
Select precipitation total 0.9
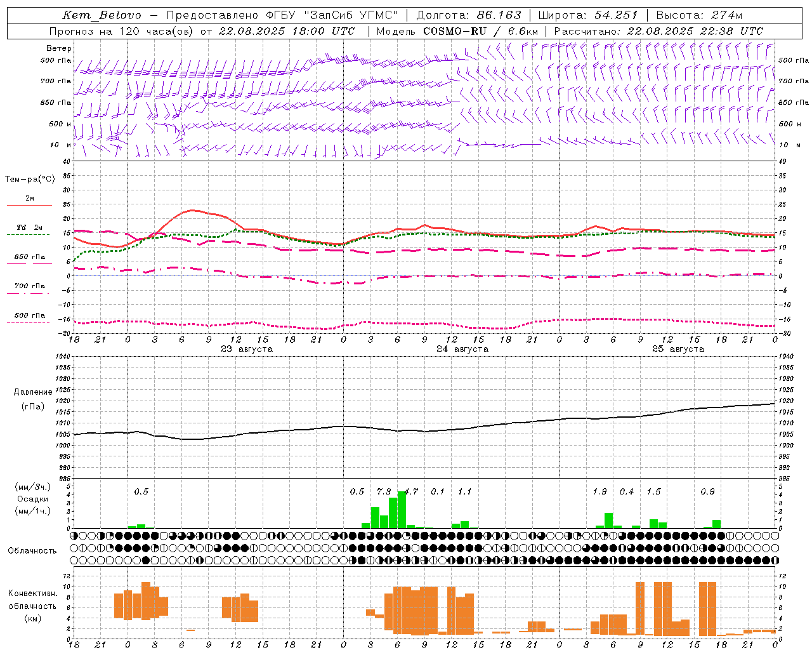point(707,491)
